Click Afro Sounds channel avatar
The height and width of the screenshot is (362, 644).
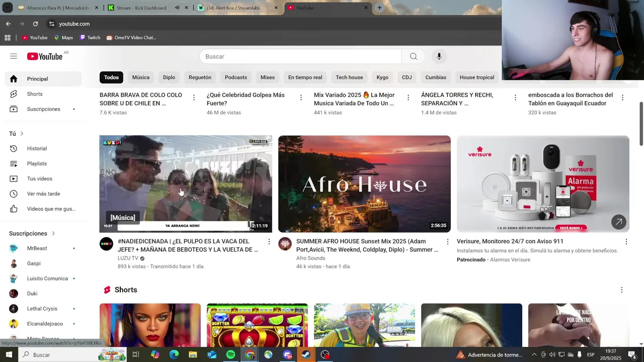point(285,244)
